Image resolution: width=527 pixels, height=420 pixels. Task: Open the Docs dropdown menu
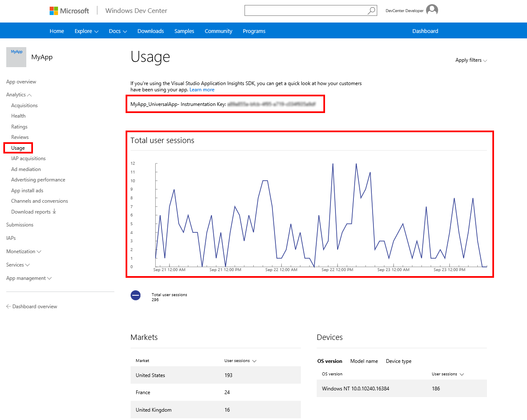point(118,31)
